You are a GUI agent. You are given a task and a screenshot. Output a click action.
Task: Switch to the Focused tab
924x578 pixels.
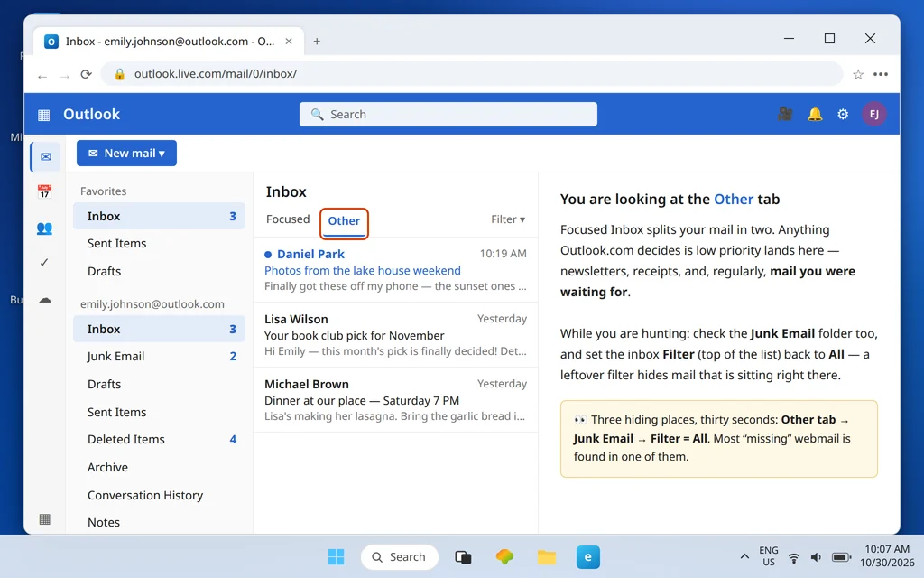point(288,219)
